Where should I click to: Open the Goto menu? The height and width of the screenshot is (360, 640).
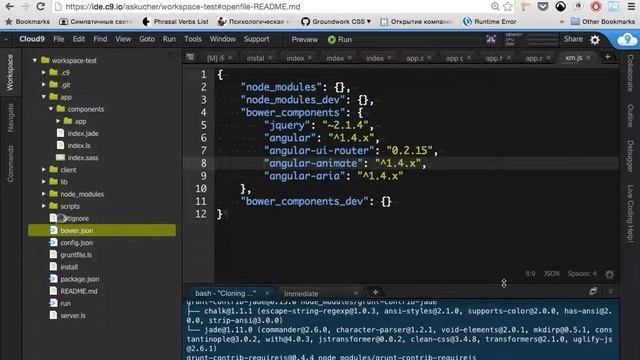147,39
